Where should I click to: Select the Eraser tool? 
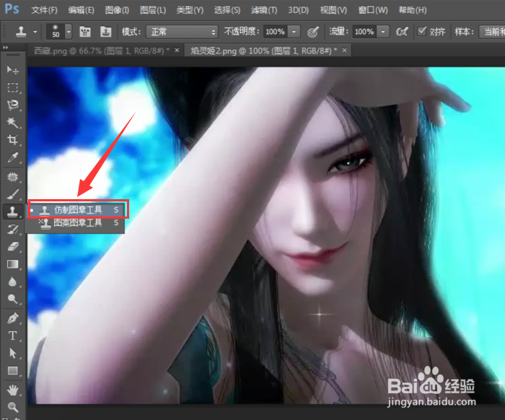click(x=12, y=246)
